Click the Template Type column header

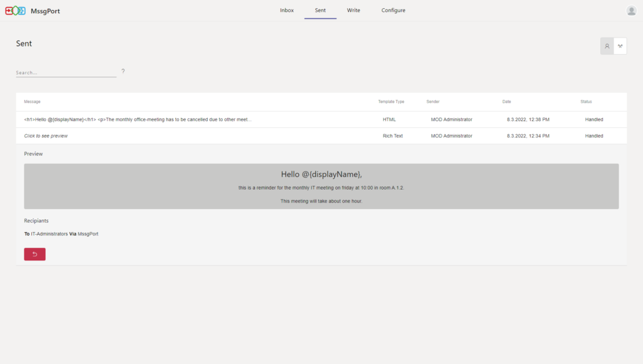tap(390, 101)
